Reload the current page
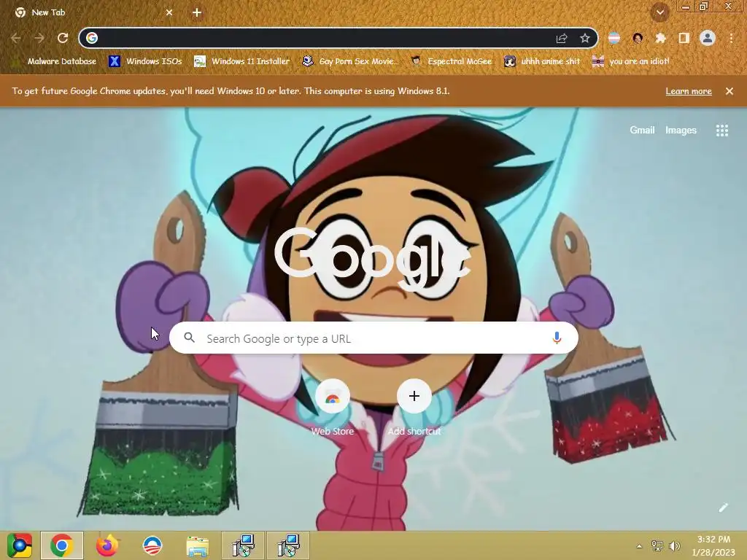This screenshot has height=560, width=747. coord(63,38)
